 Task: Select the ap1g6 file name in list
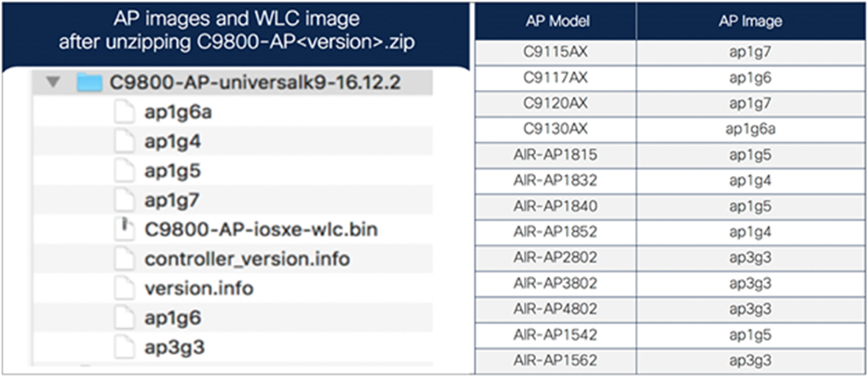pyautogui.click(x=172, y=319)
